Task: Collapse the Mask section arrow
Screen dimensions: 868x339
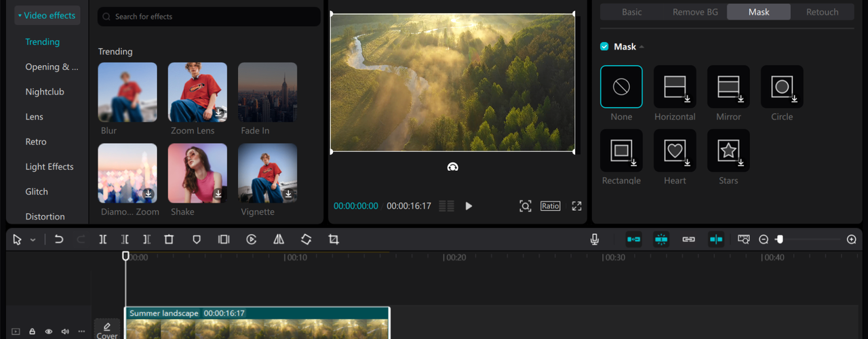Action: [x=642, y=47]
